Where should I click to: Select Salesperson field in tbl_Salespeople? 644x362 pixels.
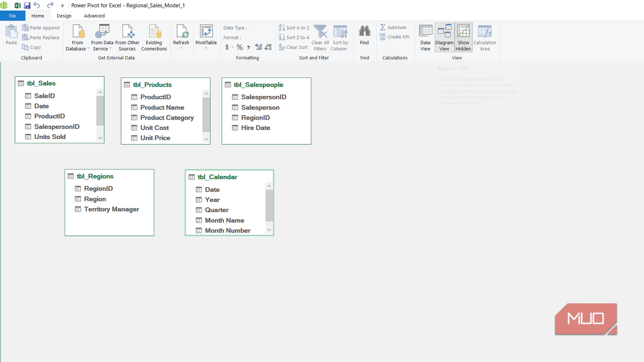click(260, 108)
